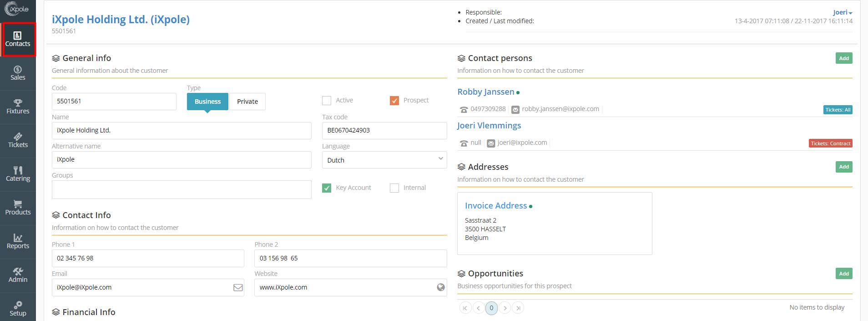Go to last page of Opportunities

(518, 308)
